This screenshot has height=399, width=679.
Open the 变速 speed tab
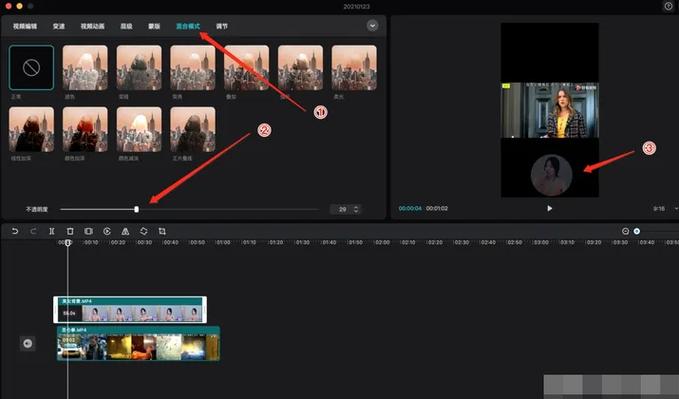(58, 26)
